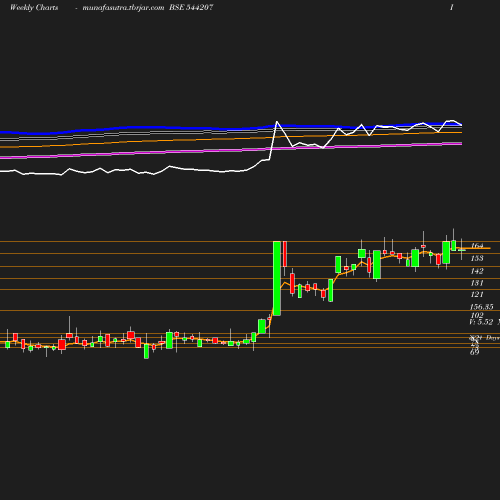Select the 121 price level label
500x500 pixels.
point(477,294)
